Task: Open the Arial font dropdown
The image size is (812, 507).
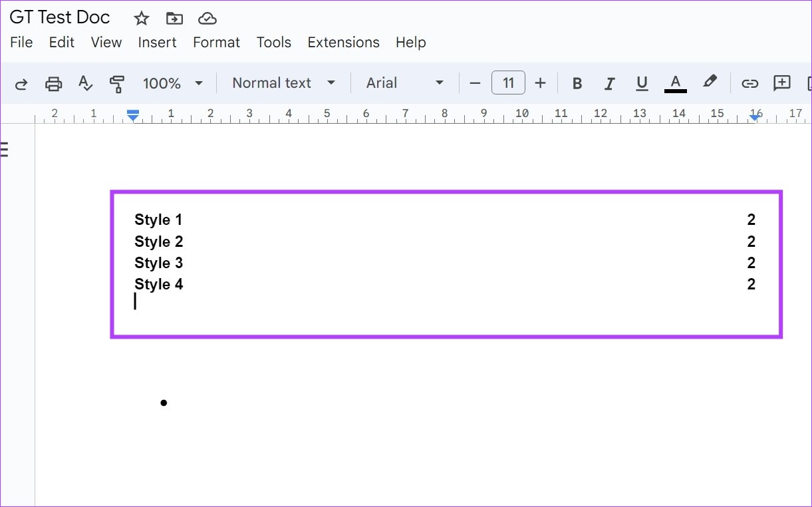Action: tap(405, 83)
